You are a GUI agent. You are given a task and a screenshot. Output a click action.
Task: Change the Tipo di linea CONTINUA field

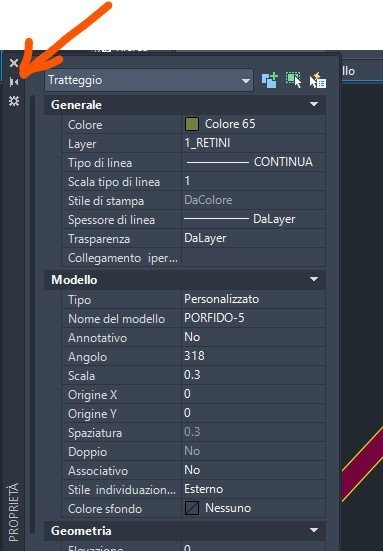pos(253,162)
